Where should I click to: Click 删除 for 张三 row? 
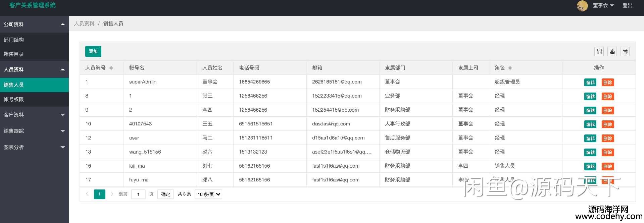pyautogui.click(x=608, y=97)
